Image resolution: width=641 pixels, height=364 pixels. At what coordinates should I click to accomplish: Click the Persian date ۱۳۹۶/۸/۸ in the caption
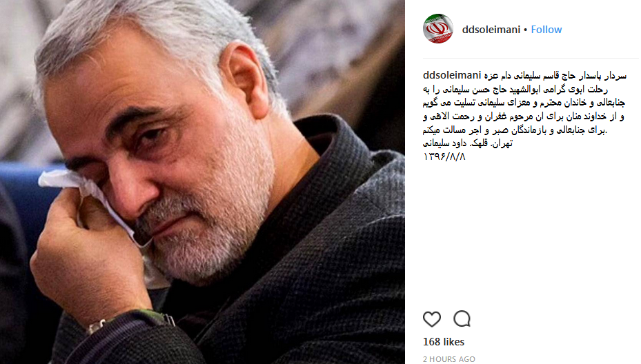pos(444,156)
